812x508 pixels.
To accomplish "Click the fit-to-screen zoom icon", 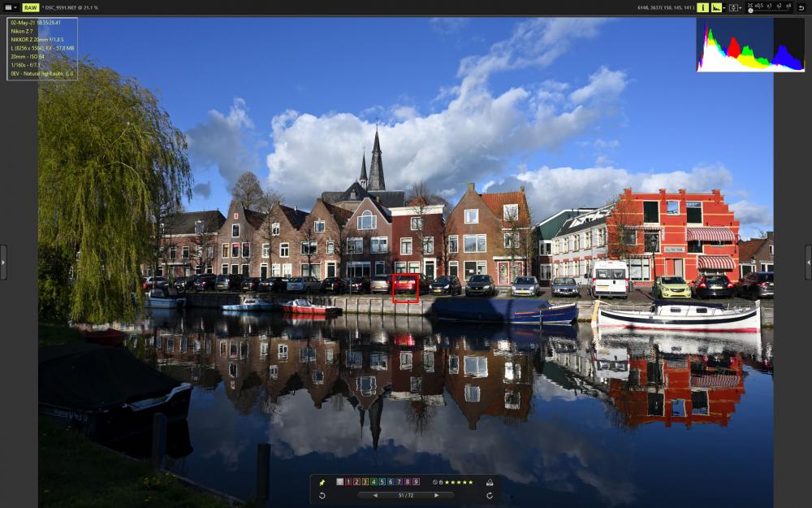I will (750, 5).
